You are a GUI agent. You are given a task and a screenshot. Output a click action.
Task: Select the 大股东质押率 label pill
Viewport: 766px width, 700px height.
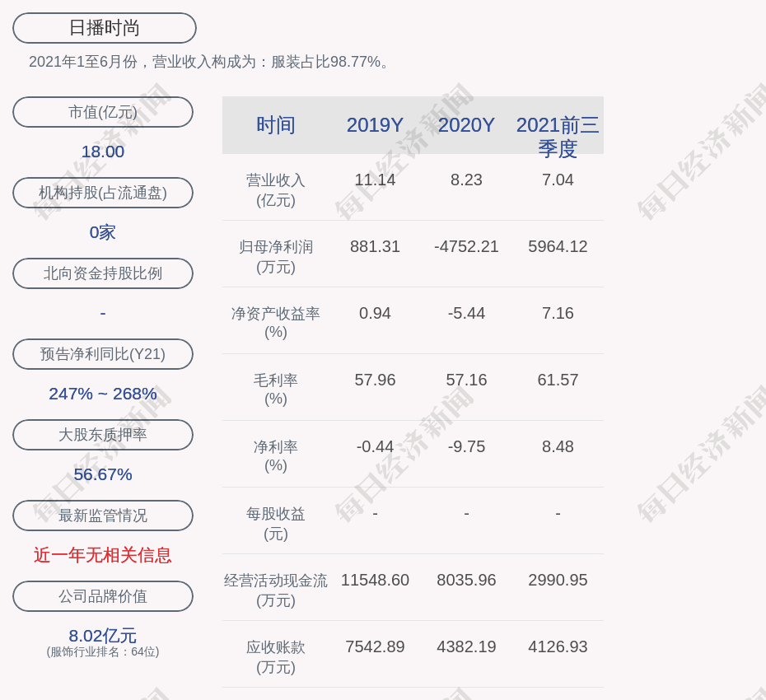tap(103, 434)
